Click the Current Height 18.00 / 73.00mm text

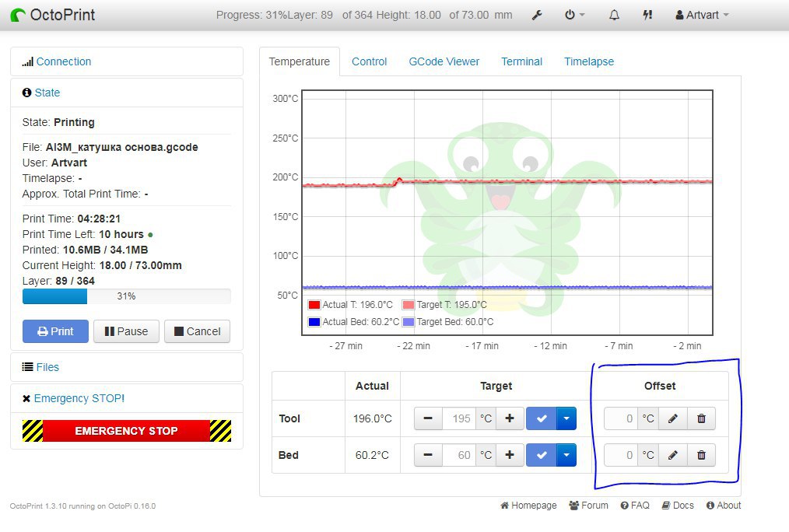pos(102,265)
